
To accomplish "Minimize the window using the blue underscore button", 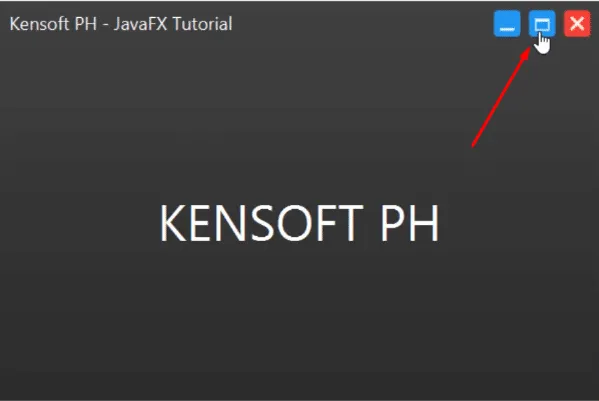I will click(x=507, y=24).
